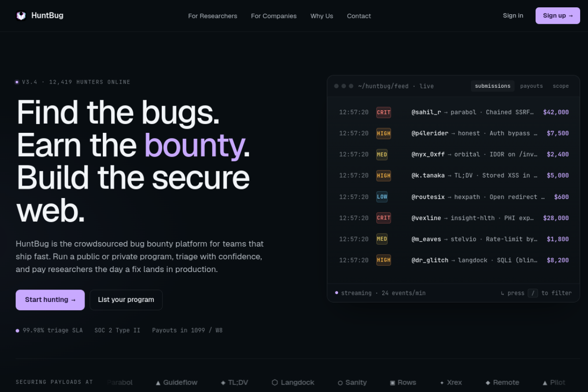Click the SOC 2 Type II text

[117, 330]
